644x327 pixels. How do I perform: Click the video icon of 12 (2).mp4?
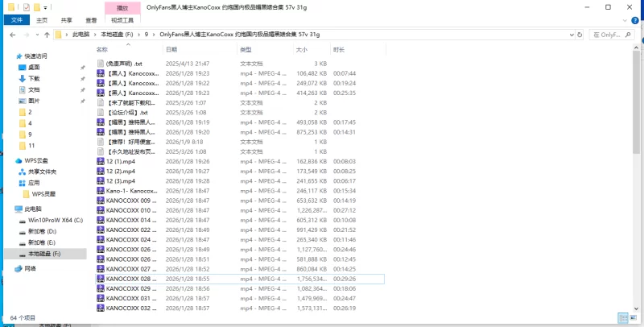101,172
